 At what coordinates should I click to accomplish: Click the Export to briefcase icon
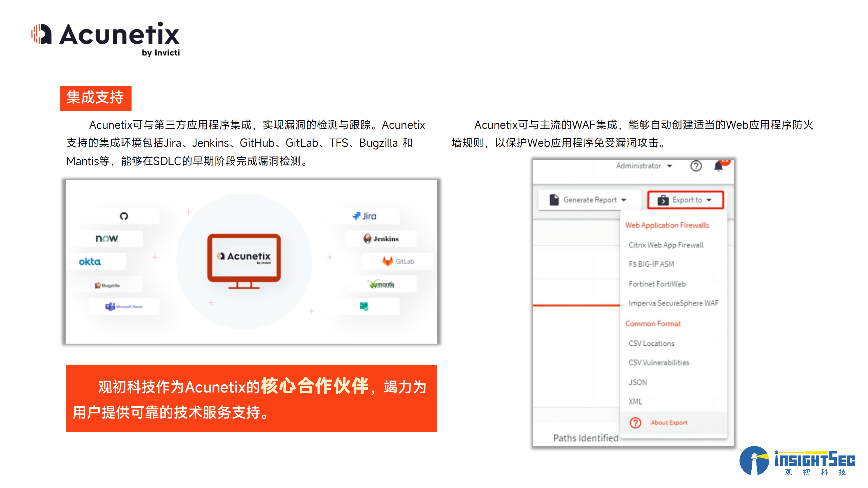pyautogui.click(x=663, y=200)
